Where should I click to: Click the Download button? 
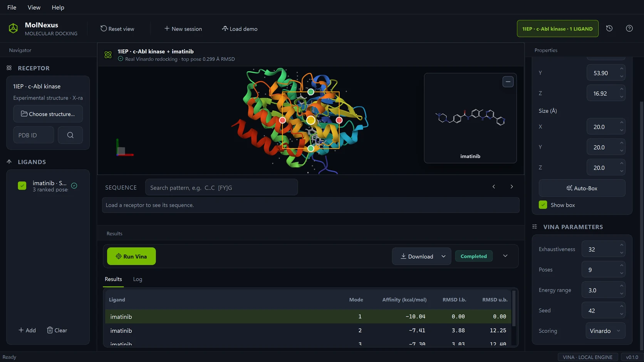[417, 257]
